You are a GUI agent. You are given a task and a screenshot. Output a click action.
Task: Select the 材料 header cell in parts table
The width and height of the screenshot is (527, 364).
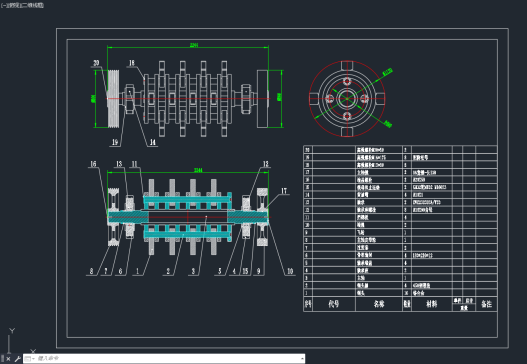point(432,304)
